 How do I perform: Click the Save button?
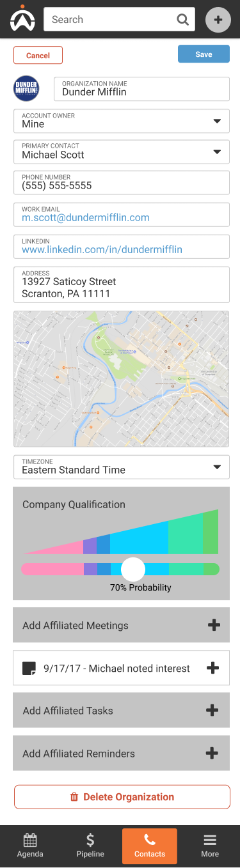pyautogui.click(x=204, y=54)
